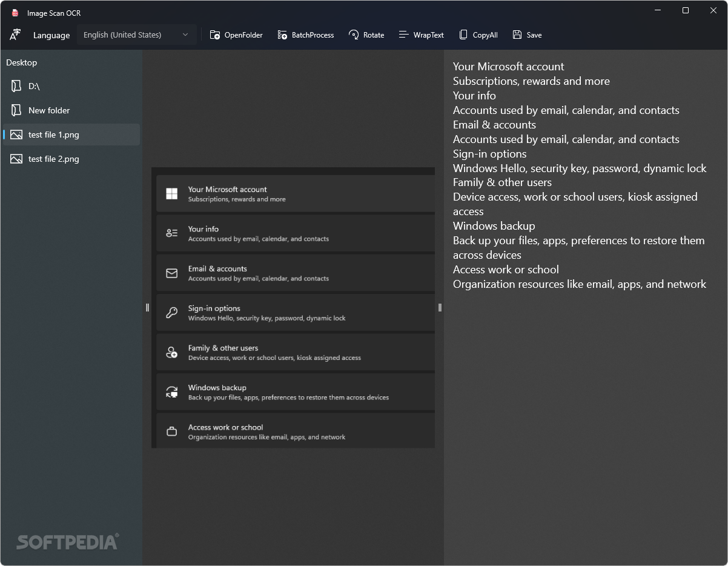Click the Language translate icon
The height and width of the screenshot is (566, 728).
(x=15, y=35)
